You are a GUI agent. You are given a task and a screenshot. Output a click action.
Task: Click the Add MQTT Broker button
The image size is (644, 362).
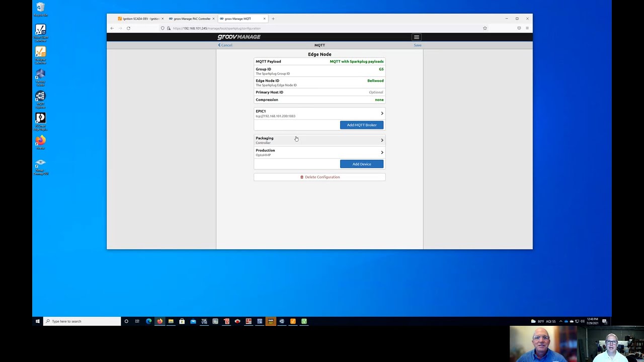362,125
